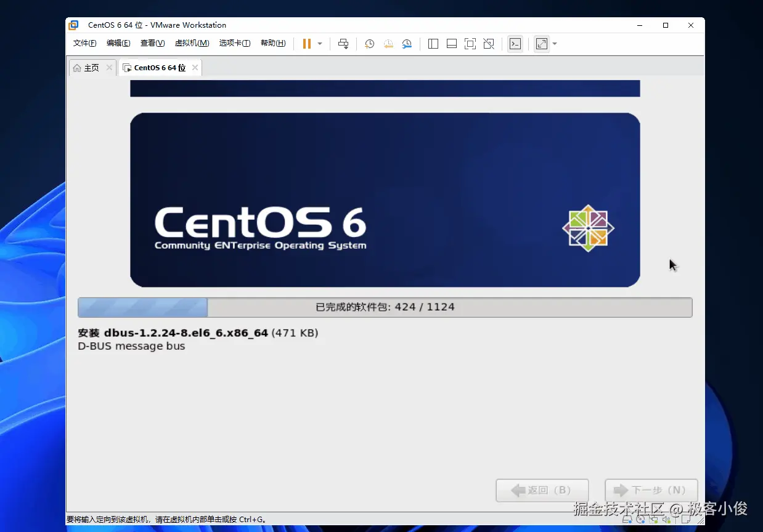This screenshot has width=763, height=532.
Task: Click the stretch guest display icon
Action: [542, 44]
